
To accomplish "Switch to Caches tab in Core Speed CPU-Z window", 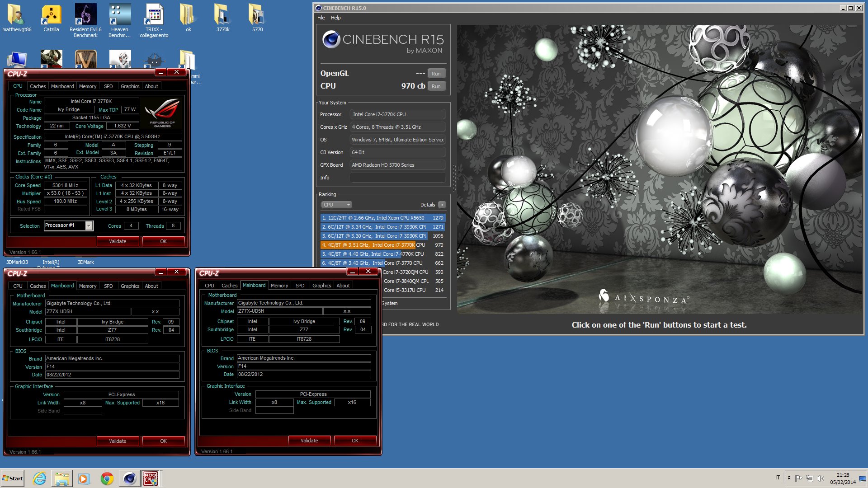I will [38, 86].
